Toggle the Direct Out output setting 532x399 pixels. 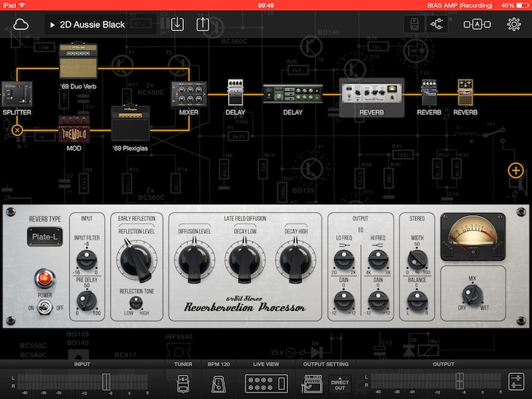click(x=340, y=384)
